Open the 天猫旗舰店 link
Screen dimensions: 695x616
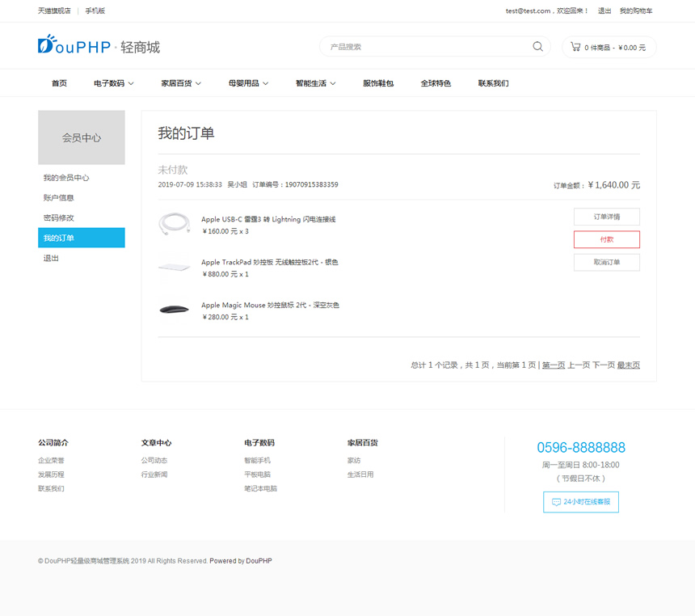54,11
